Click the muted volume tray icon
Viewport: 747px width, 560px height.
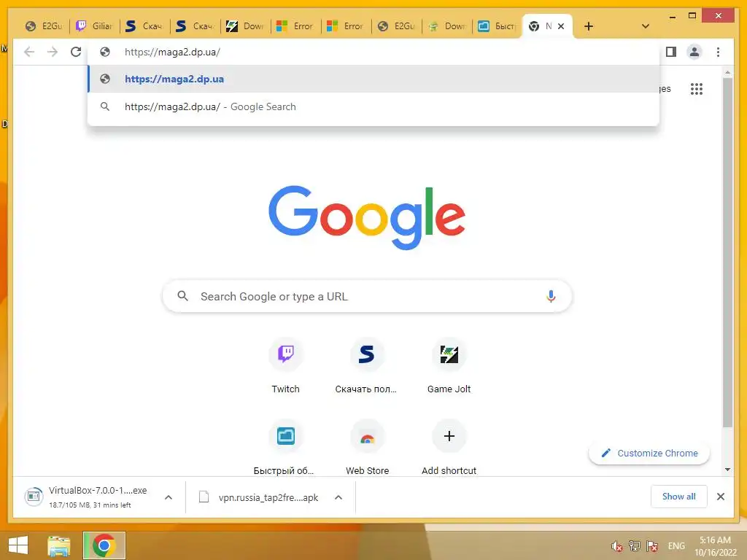pos(617,546)
